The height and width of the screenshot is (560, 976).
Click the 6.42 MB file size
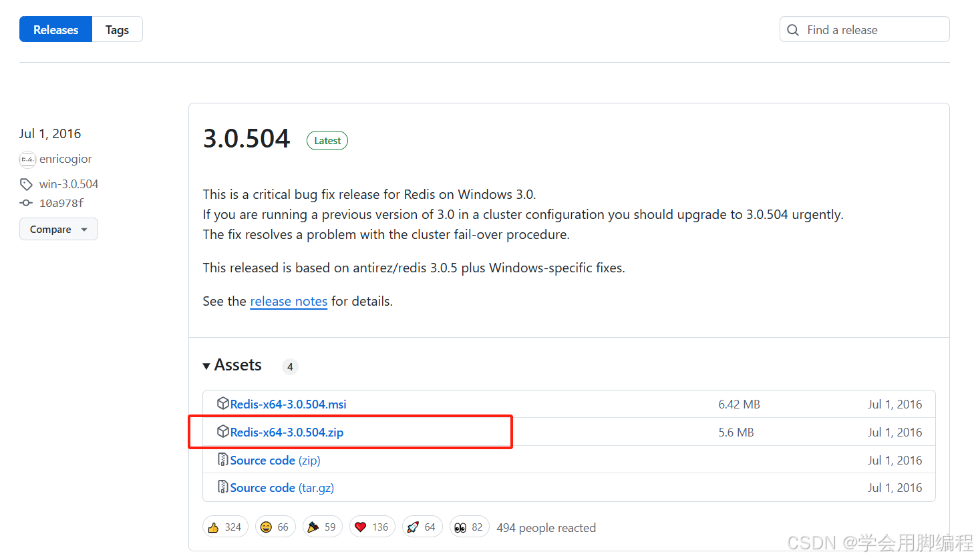click(739, 404)
